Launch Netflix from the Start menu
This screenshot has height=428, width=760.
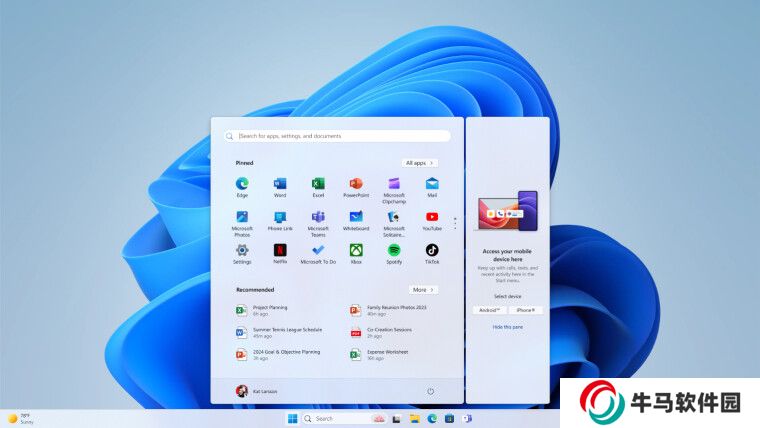click(x=280, y=250)
